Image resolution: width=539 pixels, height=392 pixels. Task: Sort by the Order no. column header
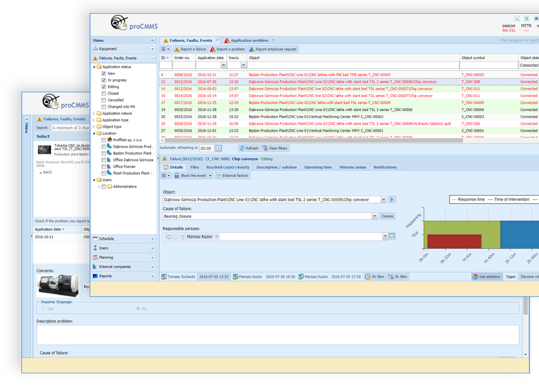point(183,58)
